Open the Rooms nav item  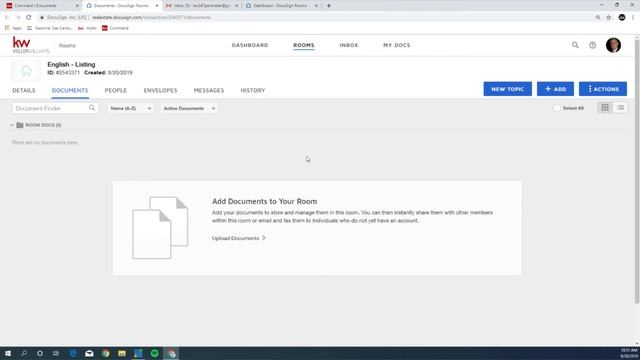pos(304,45)
